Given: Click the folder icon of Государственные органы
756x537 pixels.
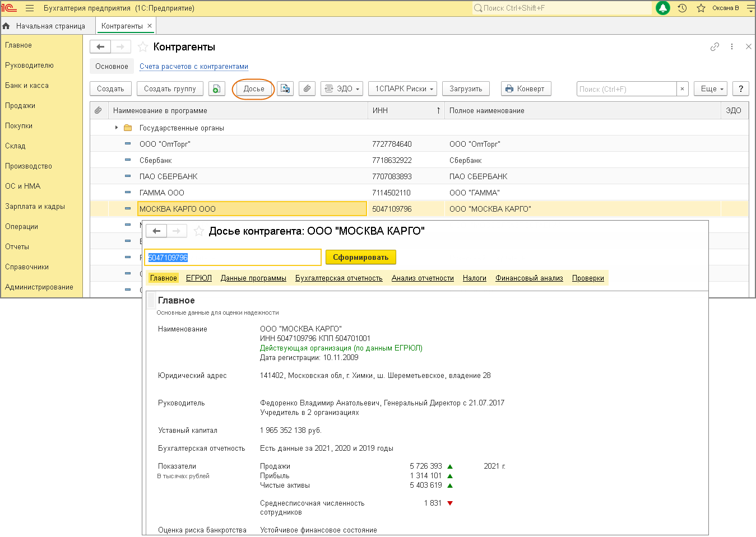Looking at the screenshot, I should tap(128, 128).
